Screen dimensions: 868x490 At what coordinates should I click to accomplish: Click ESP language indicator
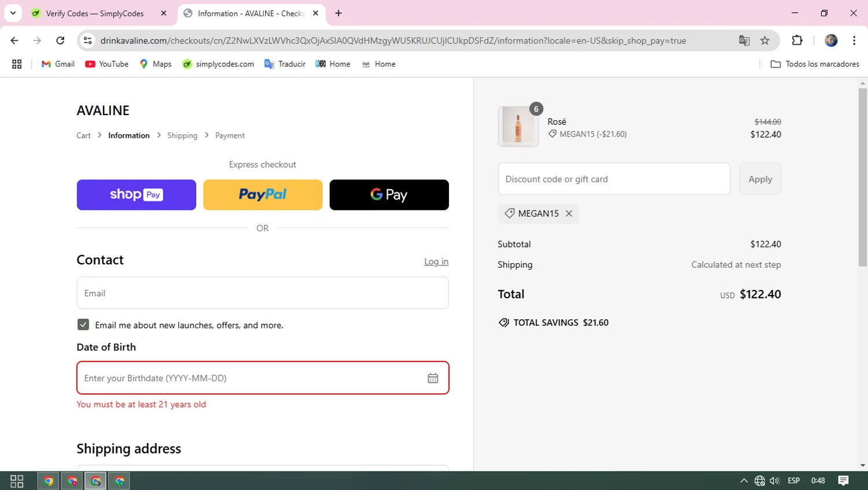pyautogui.click(x=793, y=481)
